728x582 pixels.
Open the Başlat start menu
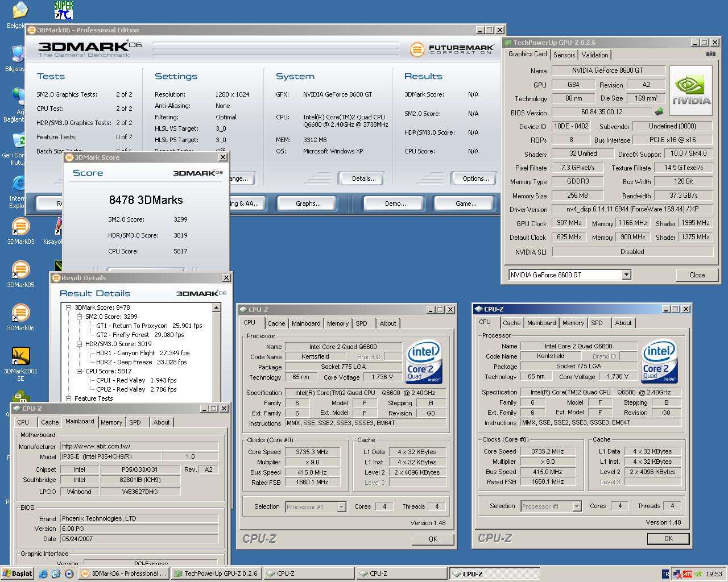[17, 573]
